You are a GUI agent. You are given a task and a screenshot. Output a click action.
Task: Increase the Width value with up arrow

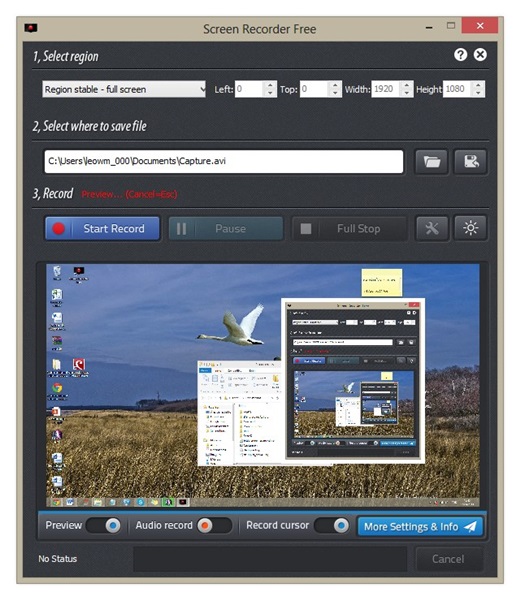click(x=406, y=85)
